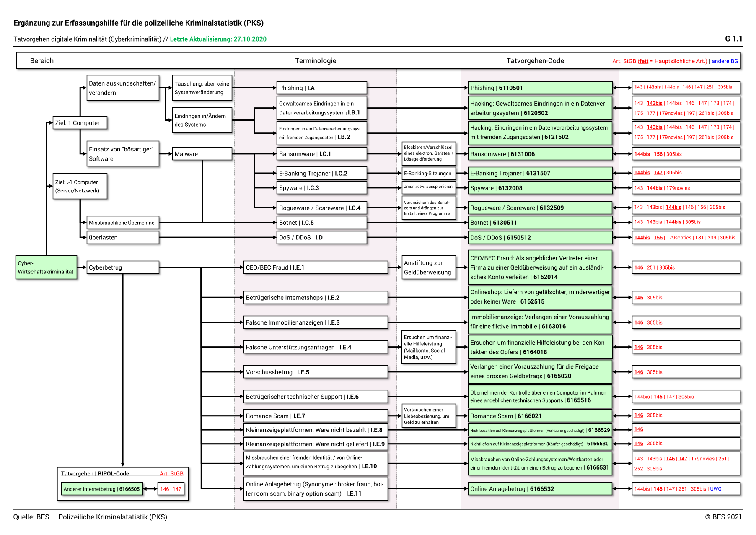
Task: Click underlined 144bis link in the Ransomware row
Action: (642, 154)
